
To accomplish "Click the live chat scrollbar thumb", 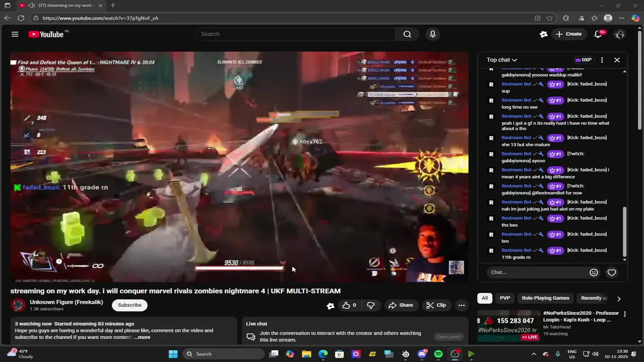I will pos(625,232).
